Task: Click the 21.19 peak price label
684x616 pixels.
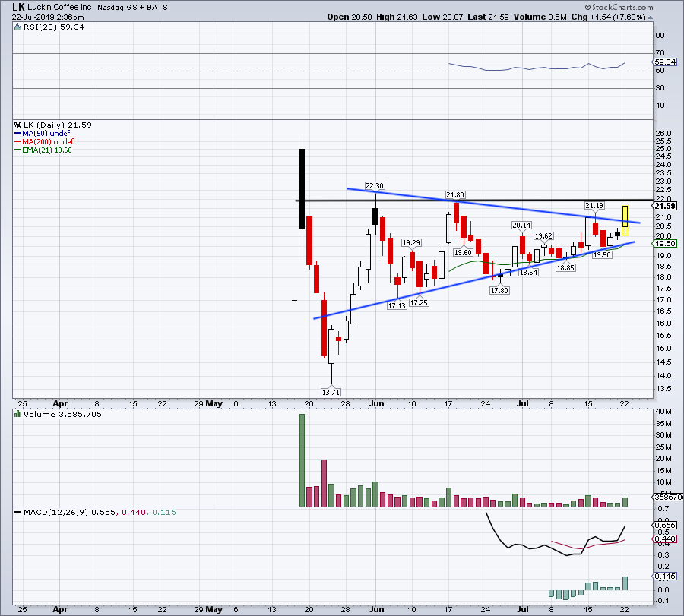Action: point(594,205)
